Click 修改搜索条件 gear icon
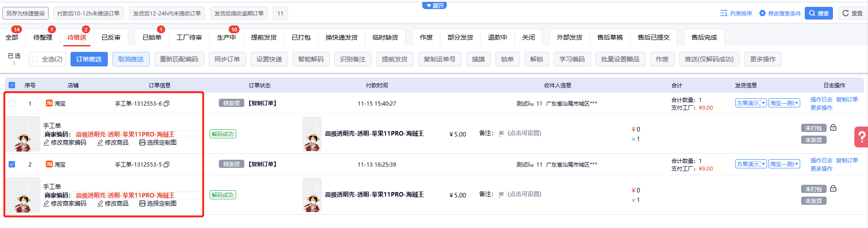 (x=762, y=13)
